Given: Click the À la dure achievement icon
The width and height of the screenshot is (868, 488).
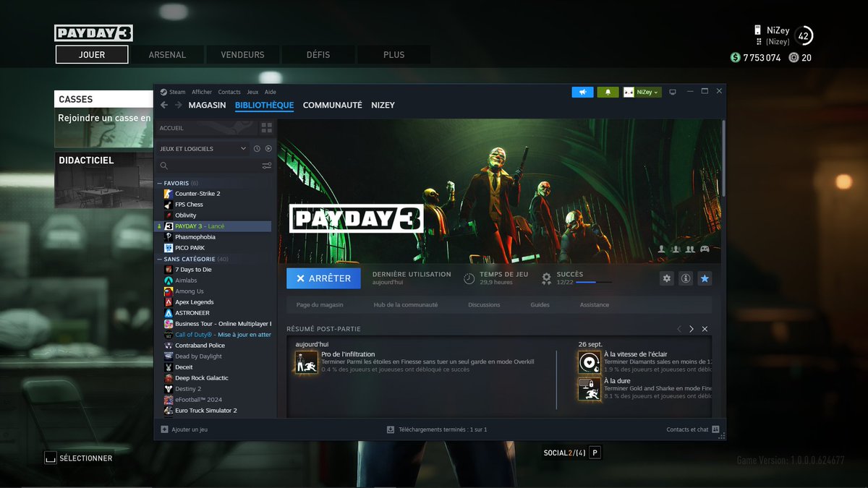Looking at the screenshot, I should point(590,388).
